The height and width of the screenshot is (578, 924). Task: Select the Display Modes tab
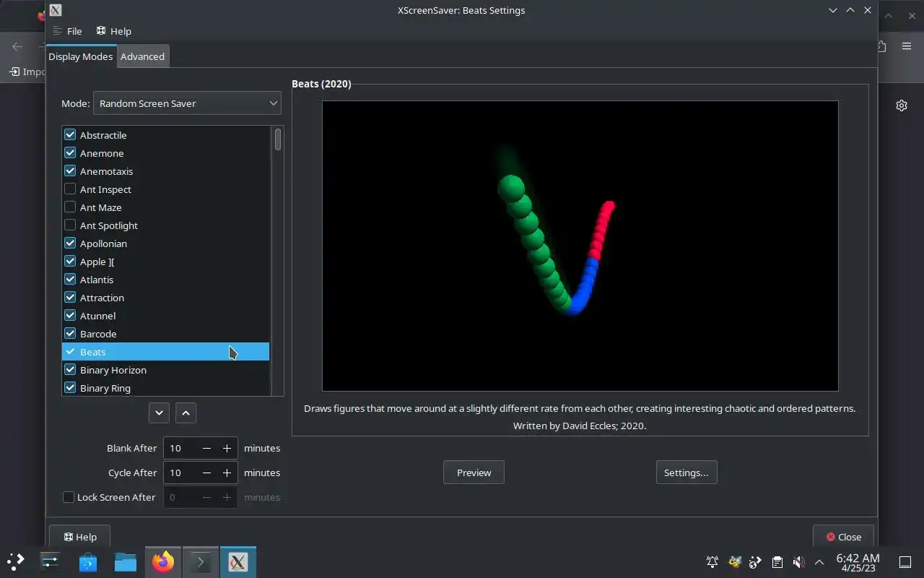click(x=80, y=56)
